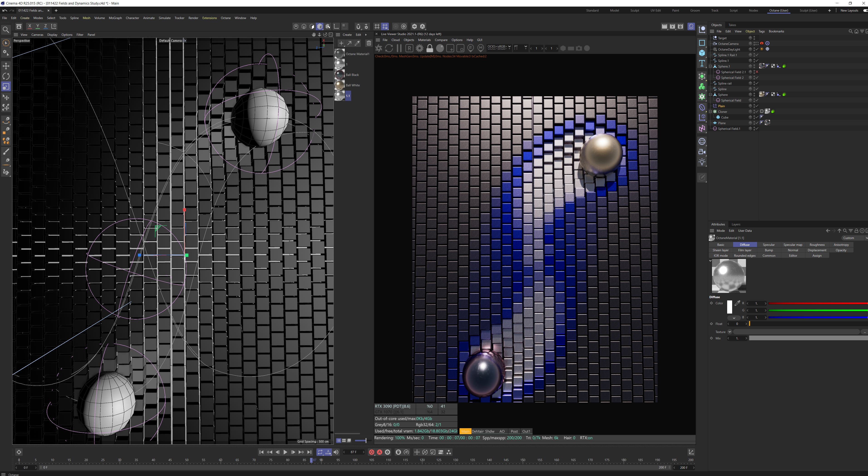Open the OCIO sRGB color space dropdown
This screenshot has height=476, width=868.
pyautogui.click(x=499, y=47)
